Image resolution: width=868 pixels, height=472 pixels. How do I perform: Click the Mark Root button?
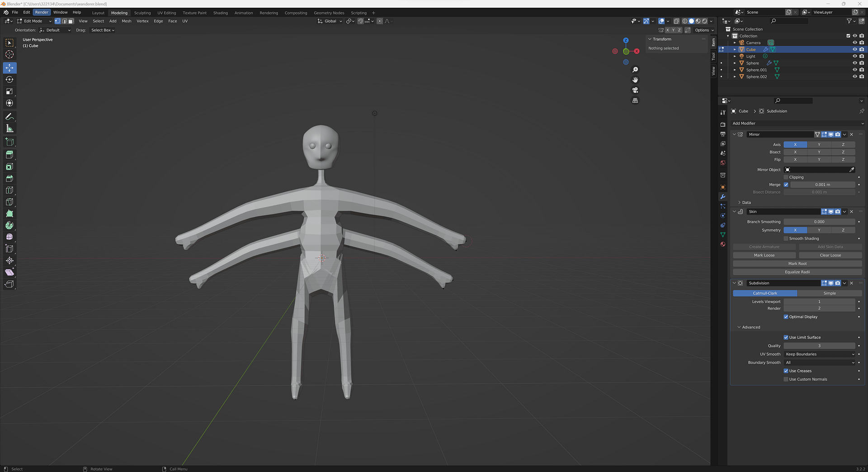[x=797, y=263]
